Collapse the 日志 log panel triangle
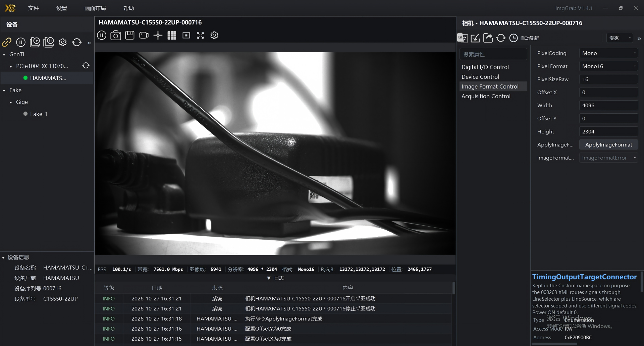This screenshot has width=644, height=346. tap(269, 278)
